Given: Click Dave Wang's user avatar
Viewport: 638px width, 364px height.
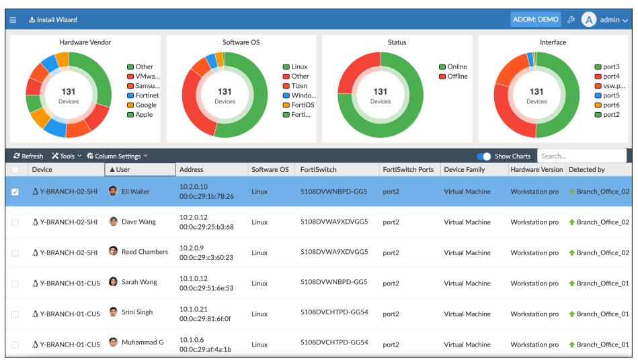Looking at the screenshot, I should click(113, 222).
